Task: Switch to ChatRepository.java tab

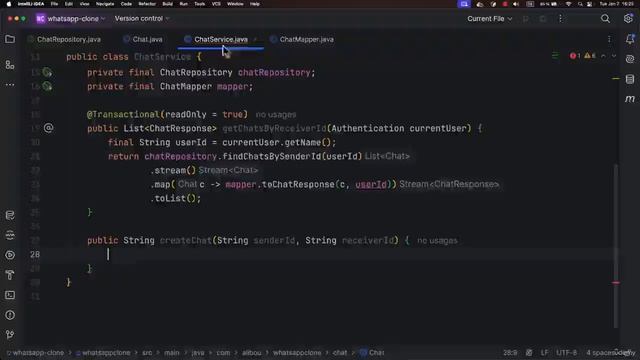Action: tap(64, 40)
